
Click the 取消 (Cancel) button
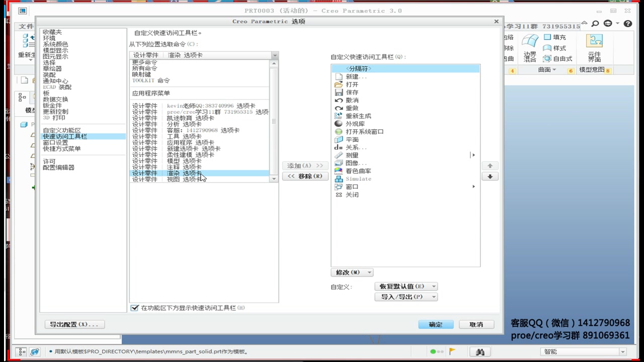[x=476, y=325]
